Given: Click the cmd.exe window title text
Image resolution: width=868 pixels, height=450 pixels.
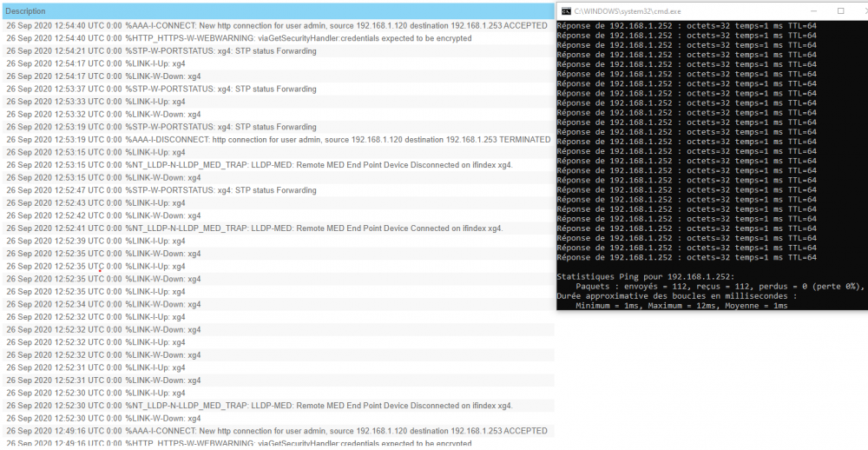Looking at the screenshot, I should point(628,11).
